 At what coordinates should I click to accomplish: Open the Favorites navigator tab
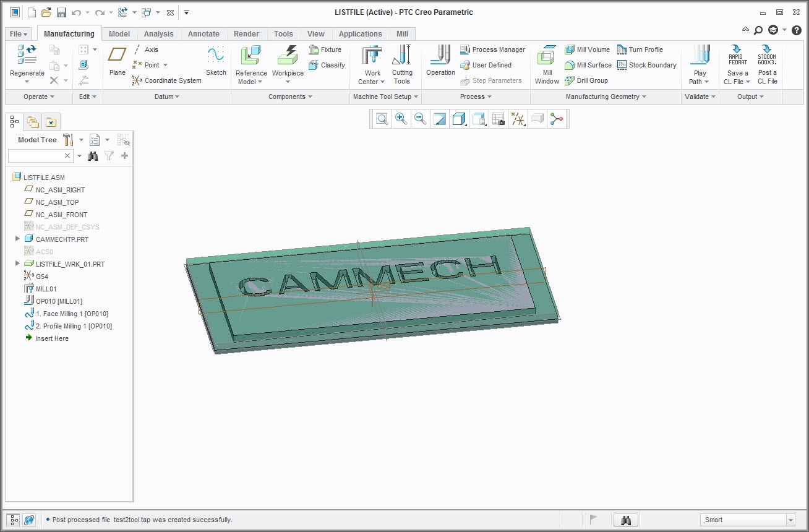click(51, 122)
